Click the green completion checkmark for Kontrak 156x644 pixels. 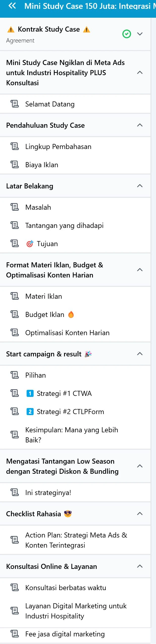[x=127, y=34]
